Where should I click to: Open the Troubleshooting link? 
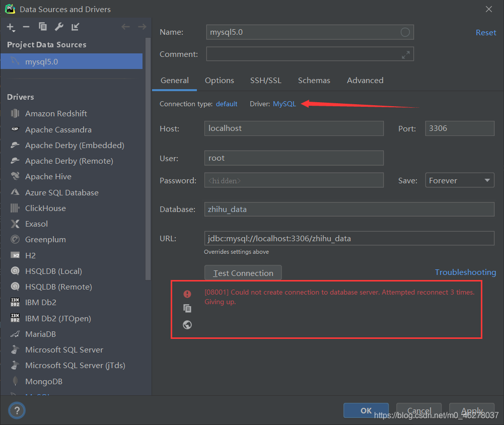pos(465,272)
